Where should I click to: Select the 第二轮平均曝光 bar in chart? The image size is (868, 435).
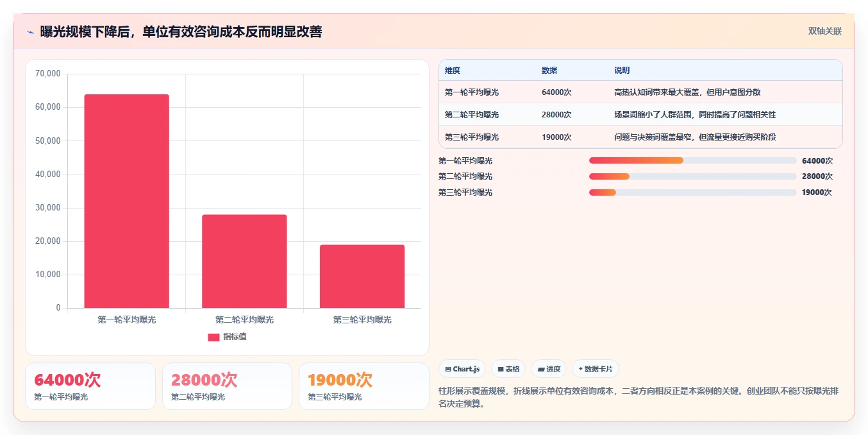244,261
